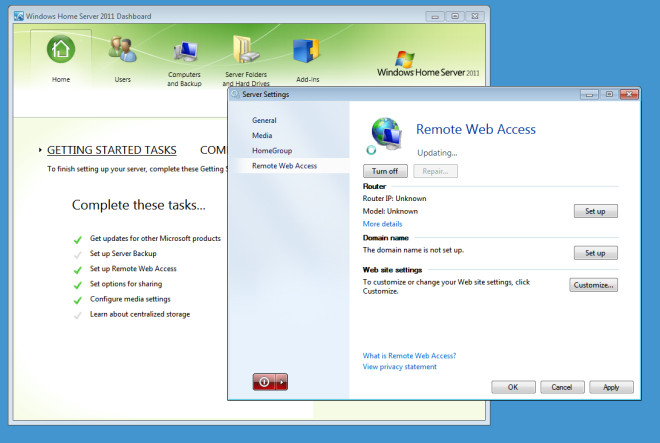Screen dimensions: 660x443
Task: Click checkmark next to Set up Server Backup
Action: pos(78,255)
